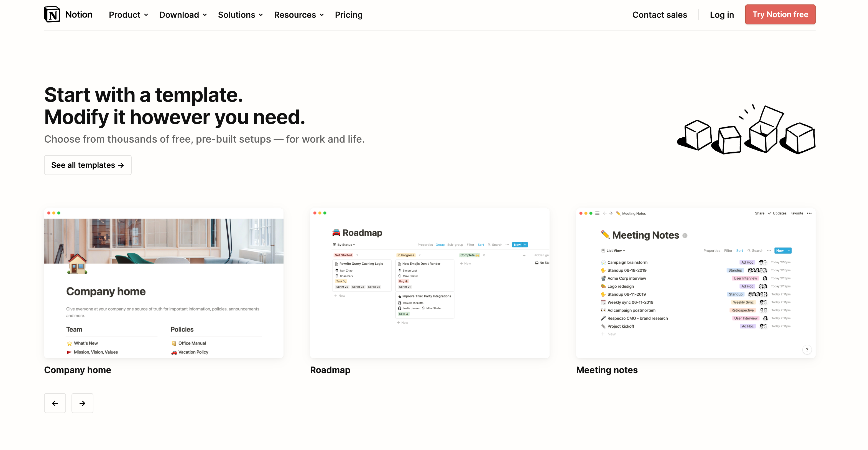Click Meeting notes caption link
This screenshot has width=868, height=450.
pyautogui.click(x=607, y=370)
